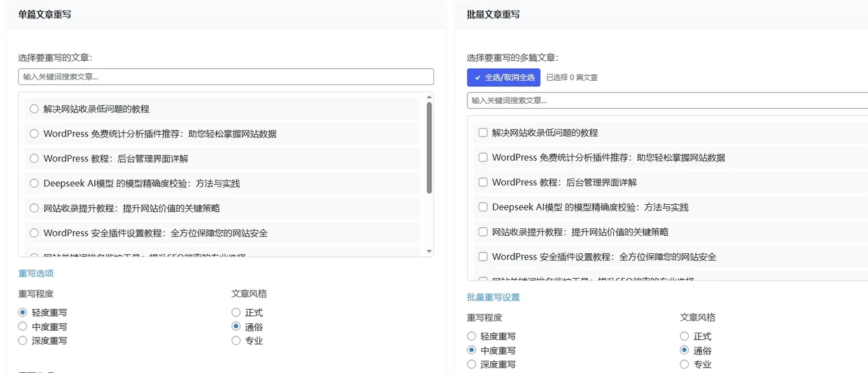The width and height of the screenshot is (868, 373).
Task: Click the 选择要重写的多篇文章 label
Action: tap(513, 58)
